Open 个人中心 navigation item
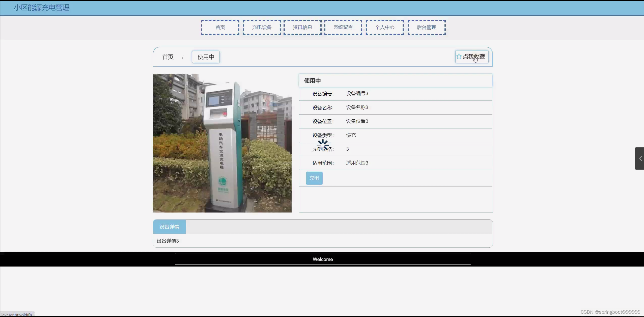 384,28
